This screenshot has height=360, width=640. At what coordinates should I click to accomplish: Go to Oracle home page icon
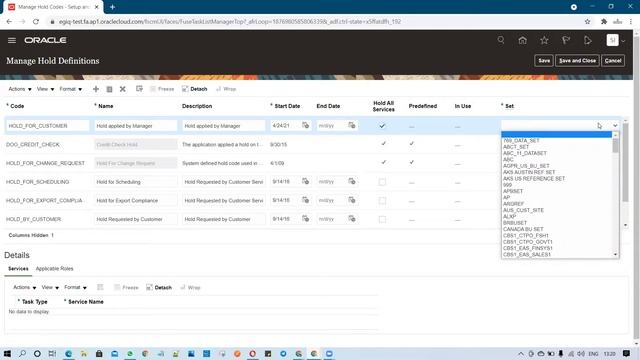click(522, 40)
